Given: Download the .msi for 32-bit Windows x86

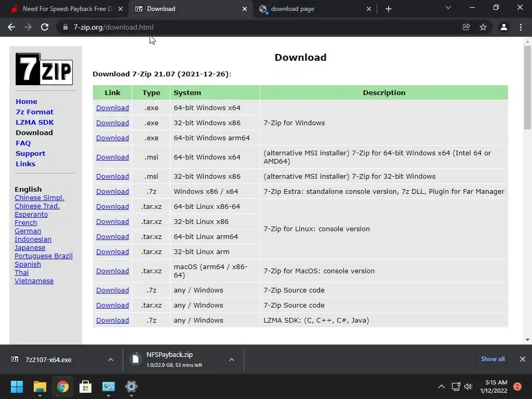Looking at the screenshot, I should pyautogui.click(x=112, y=177).
